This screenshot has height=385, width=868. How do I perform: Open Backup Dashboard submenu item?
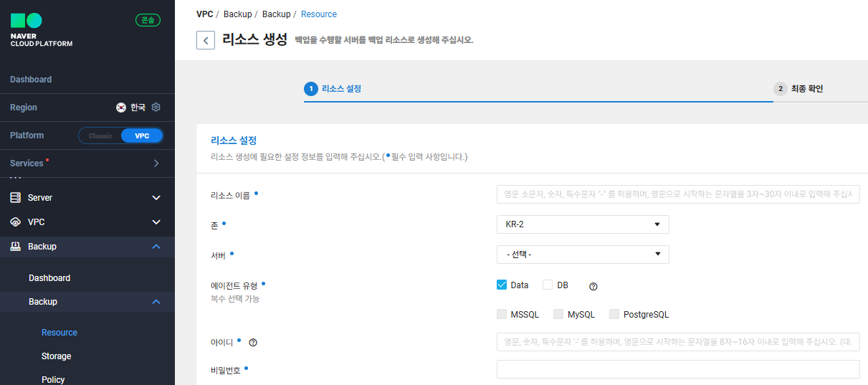49,278
